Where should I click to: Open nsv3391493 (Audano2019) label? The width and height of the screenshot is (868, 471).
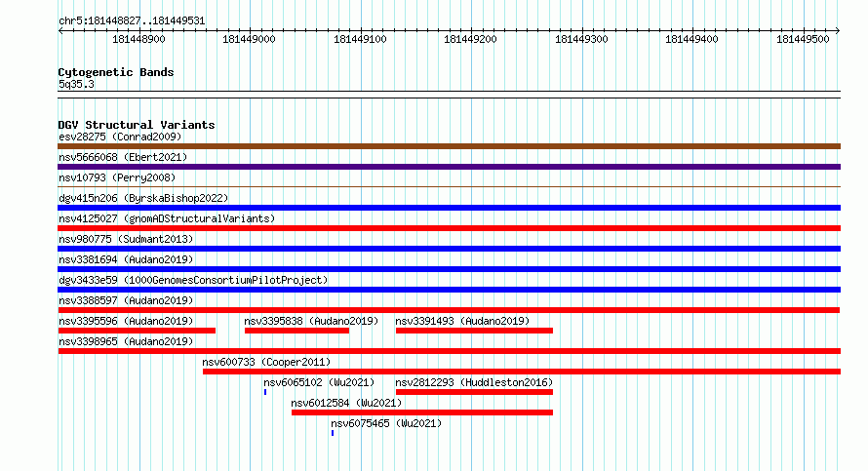click(462, 321)
